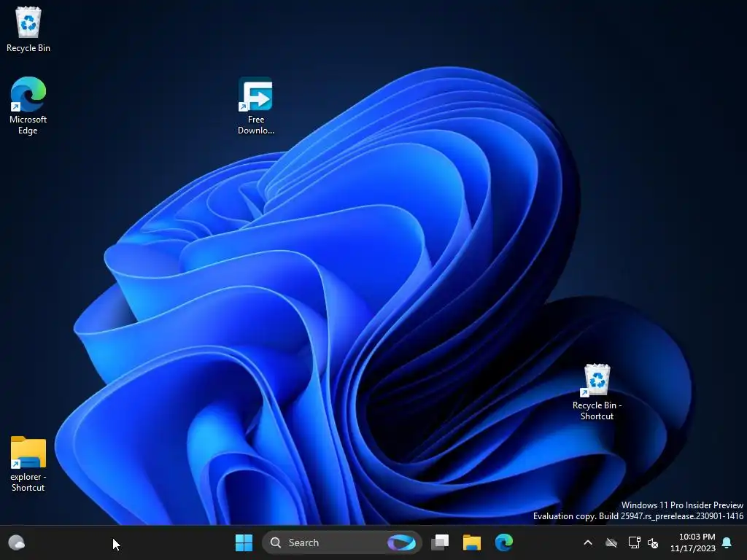The width and height of the screenshot is (747, 560).
Task: Click the muted volume tray icon
Action: (653, 542)
